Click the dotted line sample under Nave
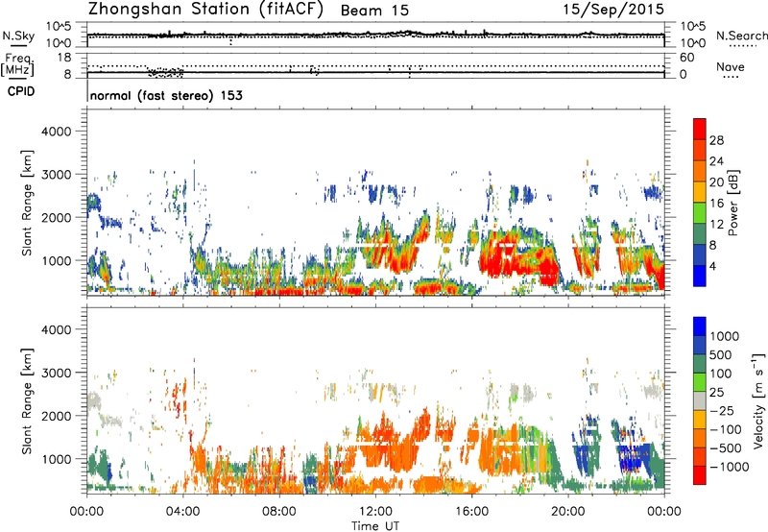This screenshot has height=532, width=768. (731, 77)
